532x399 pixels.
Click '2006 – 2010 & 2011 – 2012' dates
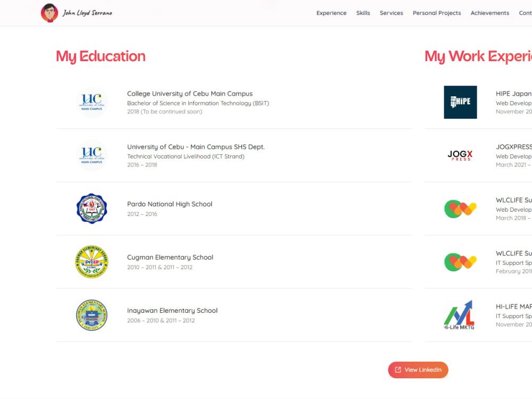(161, 321)
